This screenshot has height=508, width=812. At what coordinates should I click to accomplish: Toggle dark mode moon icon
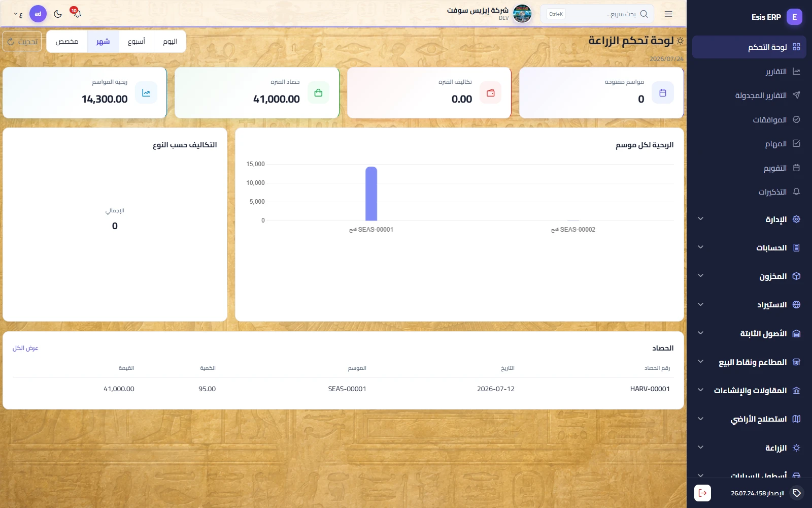pos(58,14)
